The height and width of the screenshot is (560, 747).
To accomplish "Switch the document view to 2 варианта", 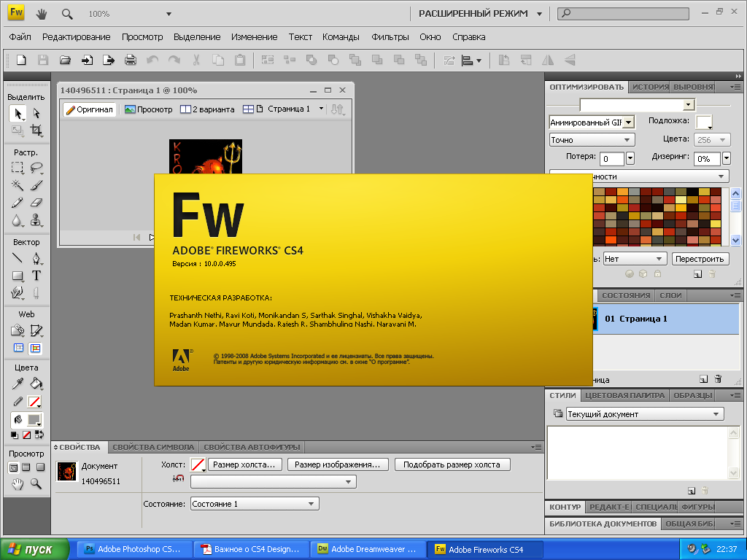I will [x=207, y=109].
